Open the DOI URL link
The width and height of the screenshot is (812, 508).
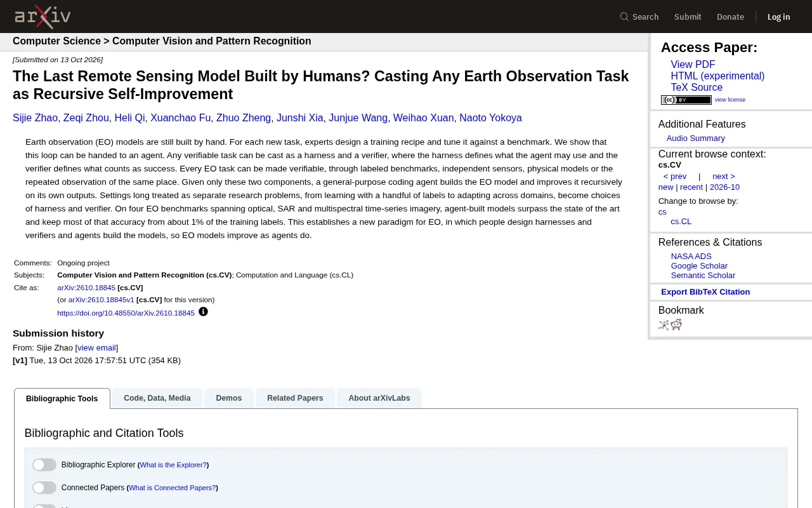click(x=126, y=313)
